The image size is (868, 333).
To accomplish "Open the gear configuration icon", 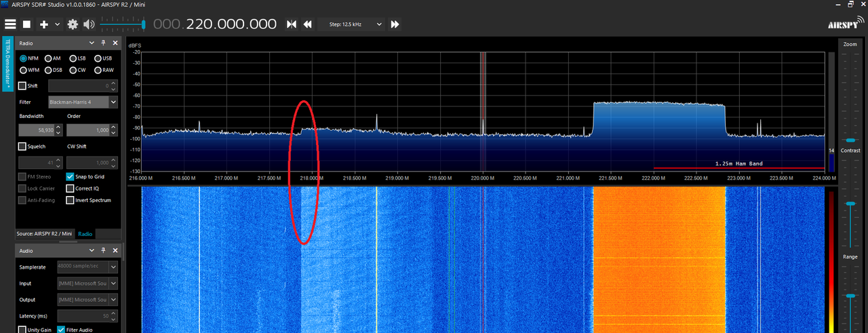I will (73, 24).
